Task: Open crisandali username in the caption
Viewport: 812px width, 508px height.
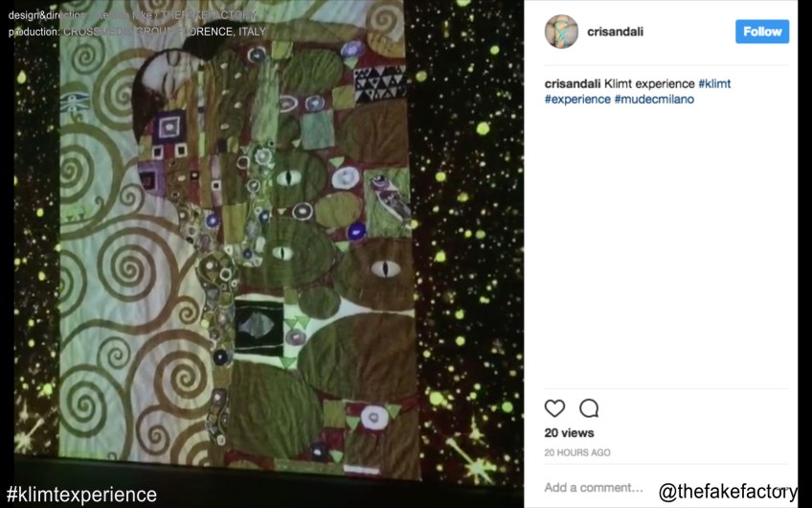Action: tap(573, 83)
